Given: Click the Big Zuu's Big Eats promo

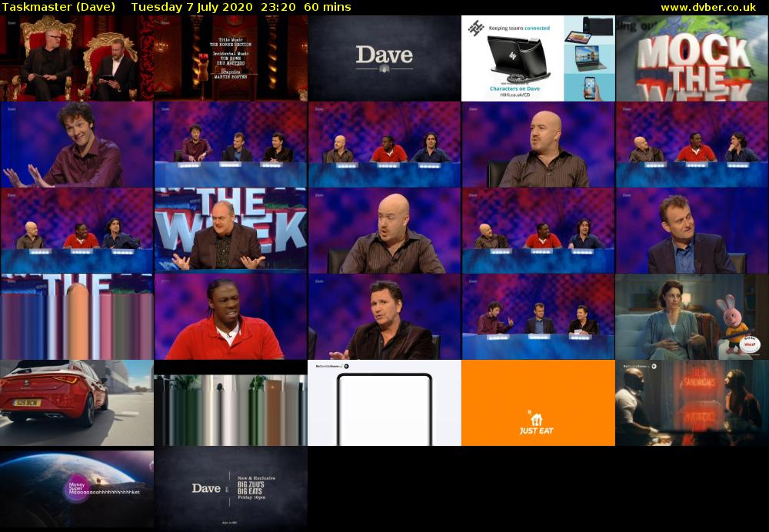Looking at the screenshot, I should (x=231, y=489).
